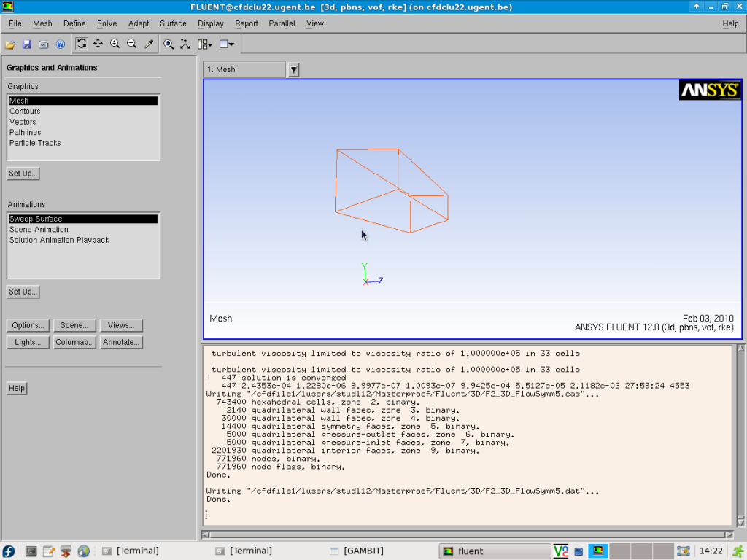Open the Fedora main menu icon

point(9,551)
